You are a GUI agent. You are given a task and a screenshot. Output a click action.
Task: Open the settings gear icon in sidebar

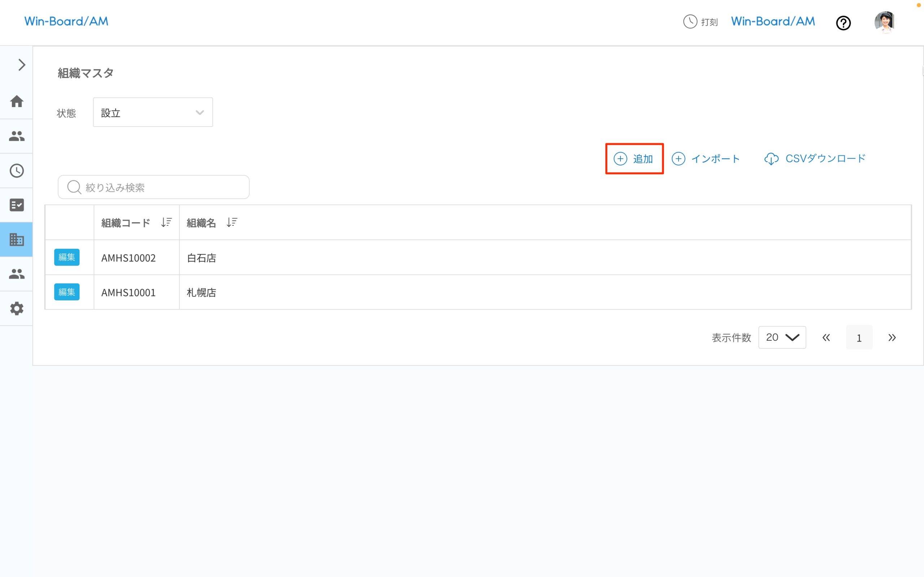(x=16, y=308)
